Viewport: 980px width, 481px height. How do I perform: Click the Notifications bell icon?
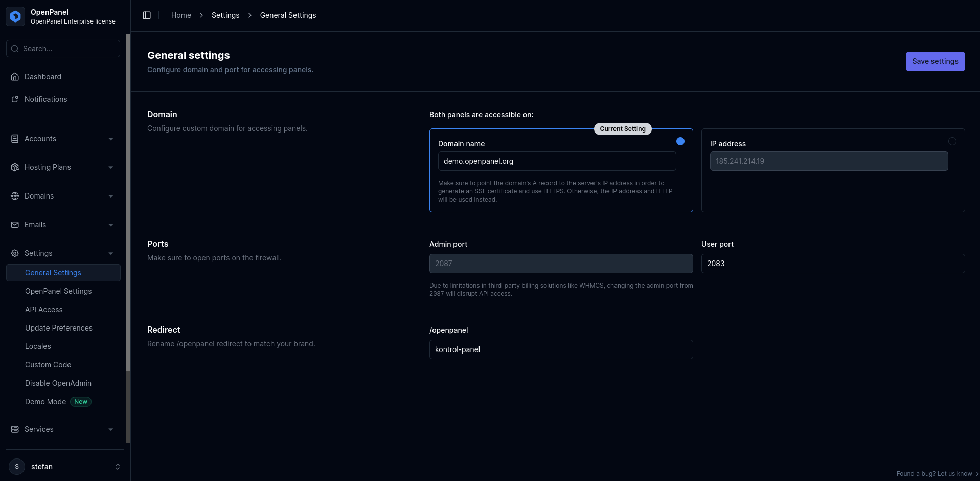[x=15, y=99]
